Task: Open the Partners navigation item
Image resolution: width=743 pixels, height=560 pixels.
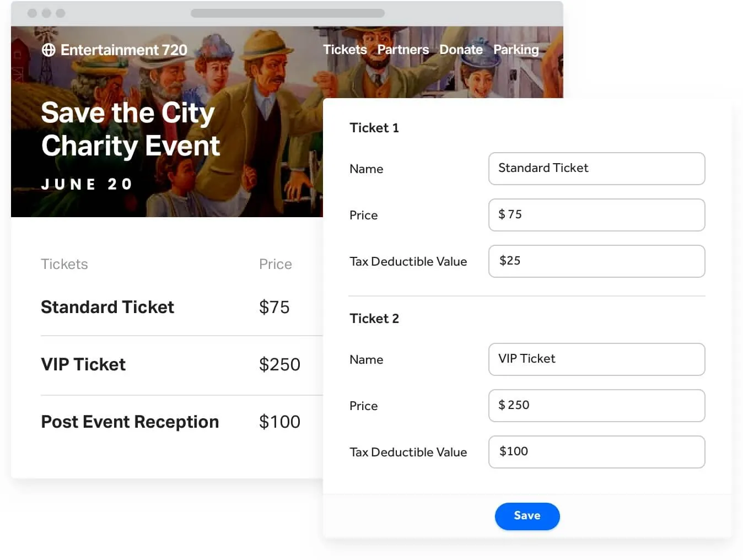Action: pyautogui.click(x=403, y=50)
